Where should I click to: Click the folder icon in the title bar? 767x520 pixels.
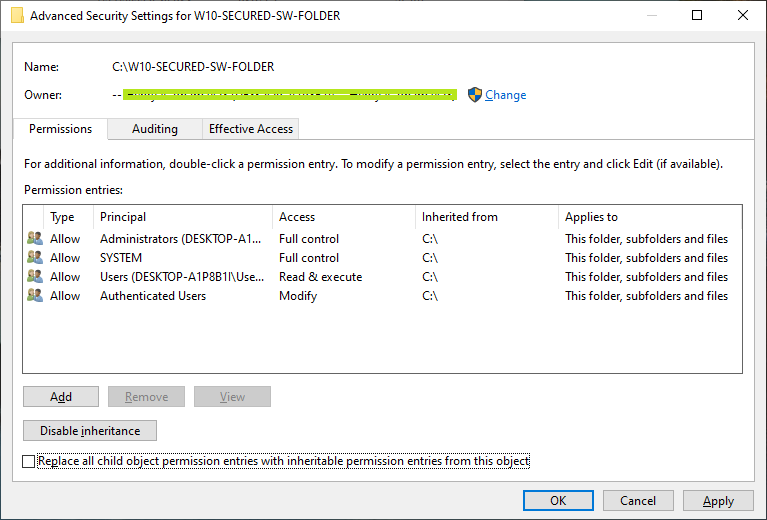[17, 15]
